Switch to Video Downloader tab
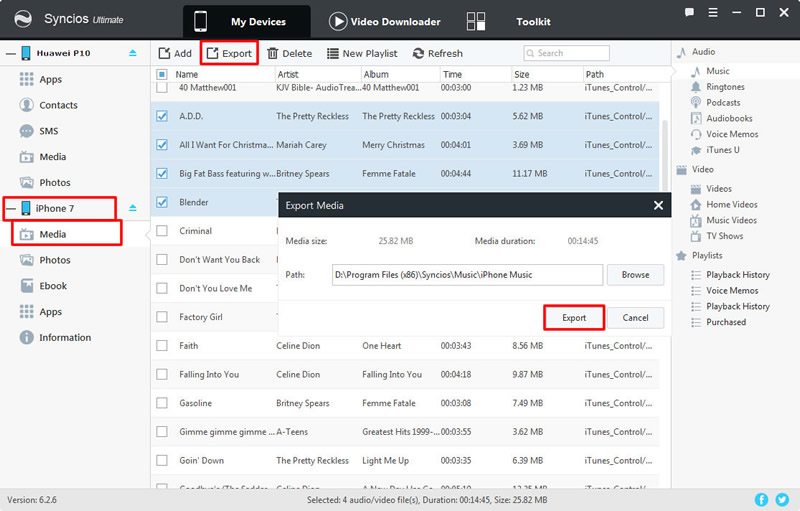Image resolution: width=800 pixels, height=511 pixels. point(385,21)
